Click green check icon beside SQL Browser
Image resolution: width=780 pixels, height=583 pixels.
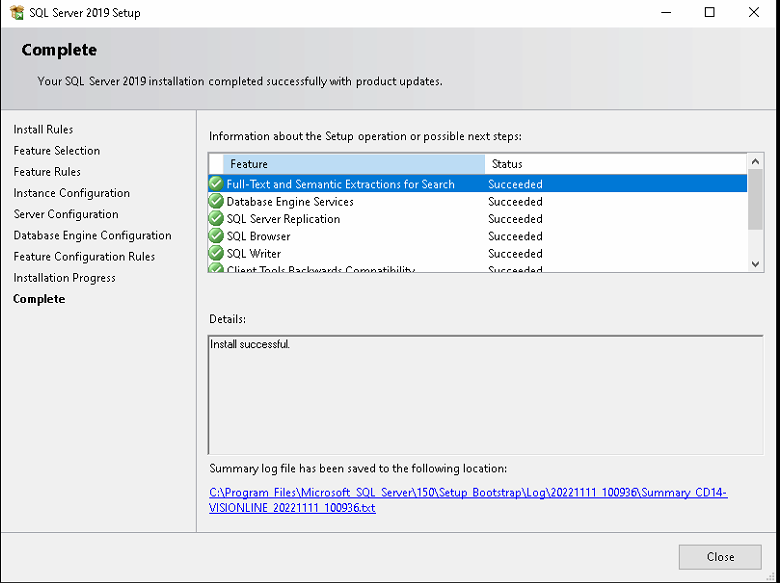coord(216,236)
